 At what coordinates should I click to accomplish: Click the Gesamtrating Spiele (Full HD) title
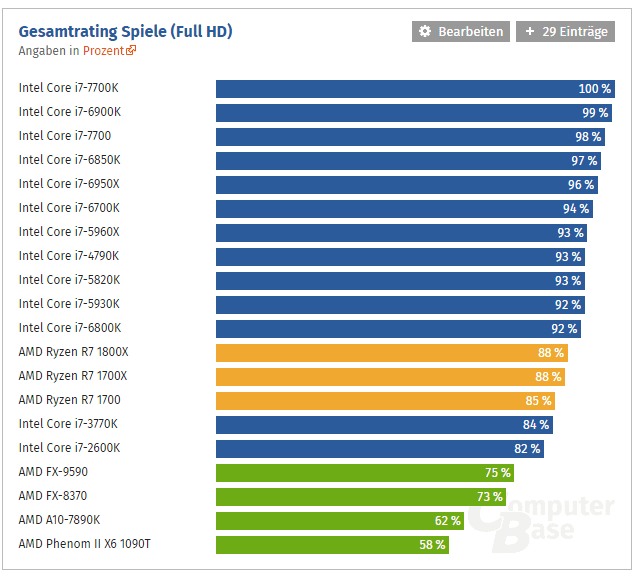coord(126,31)
